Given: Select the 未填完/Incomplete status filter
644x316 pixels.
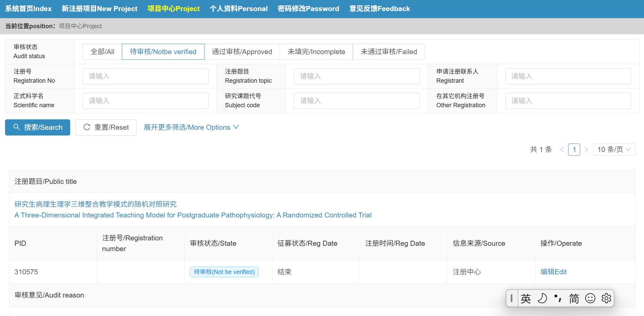Looking at the screenshot, I should [x=316, y=52].
